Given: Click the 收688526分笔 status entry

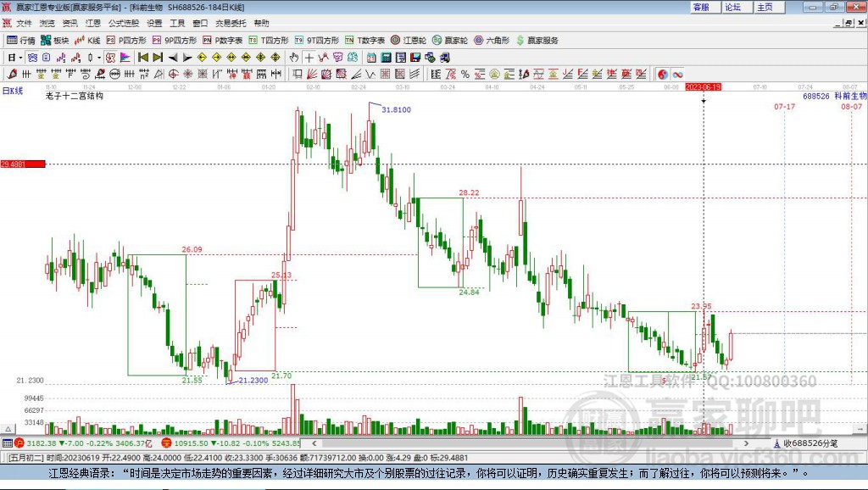Looking at the screenshot, I should pos(806,443).
